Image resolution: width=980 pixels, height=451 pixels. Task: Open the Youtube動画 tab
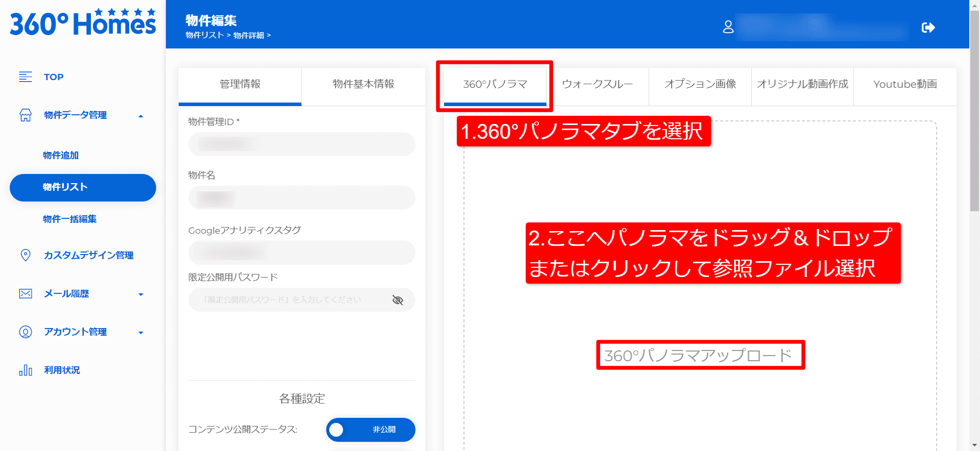click(905, 84)
